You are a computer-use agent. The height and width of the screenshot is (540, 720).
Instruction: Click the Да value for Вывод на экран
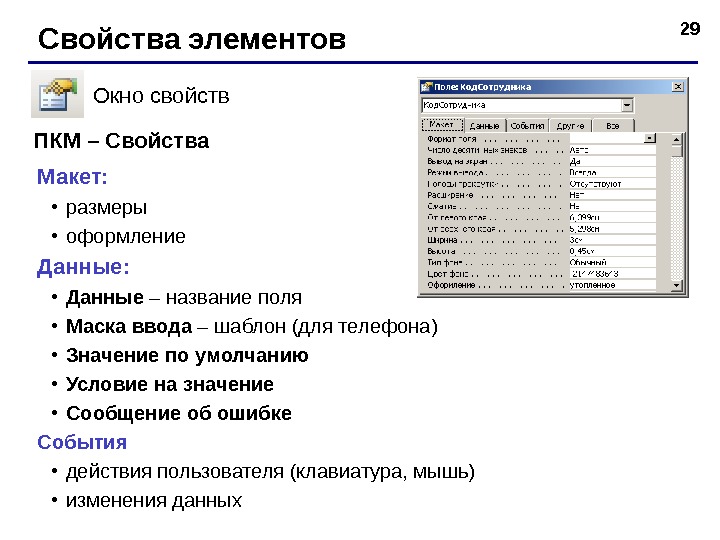(612, 161)
